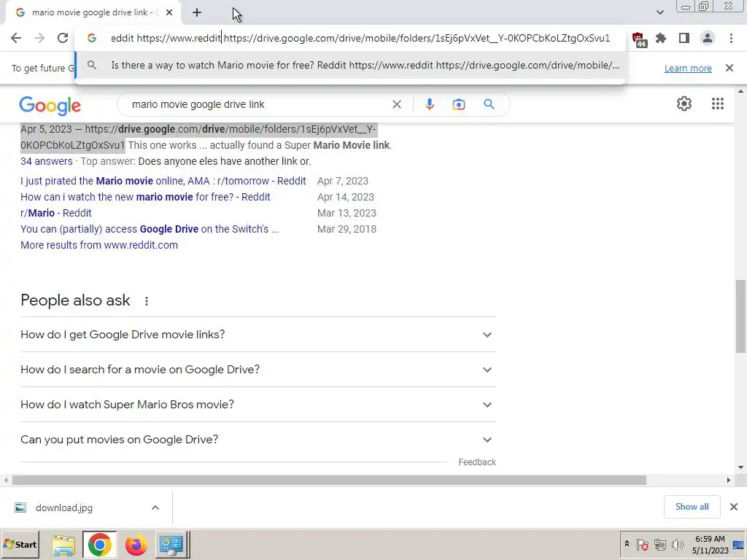Start voice search with the microphone icon
The image size is (747, 560).
point(430,104)
